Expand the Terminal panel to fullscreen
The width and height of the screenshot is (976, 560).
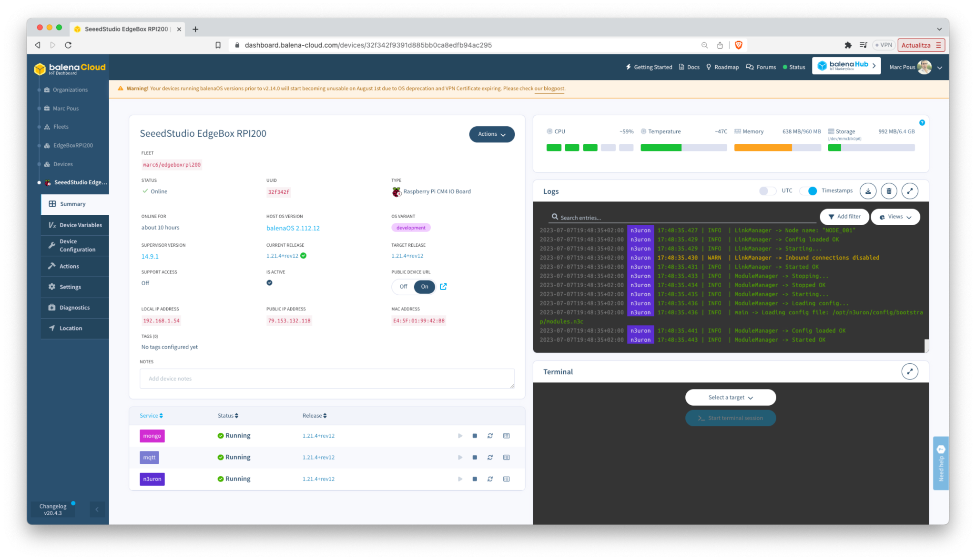click(x=910, y=371)
